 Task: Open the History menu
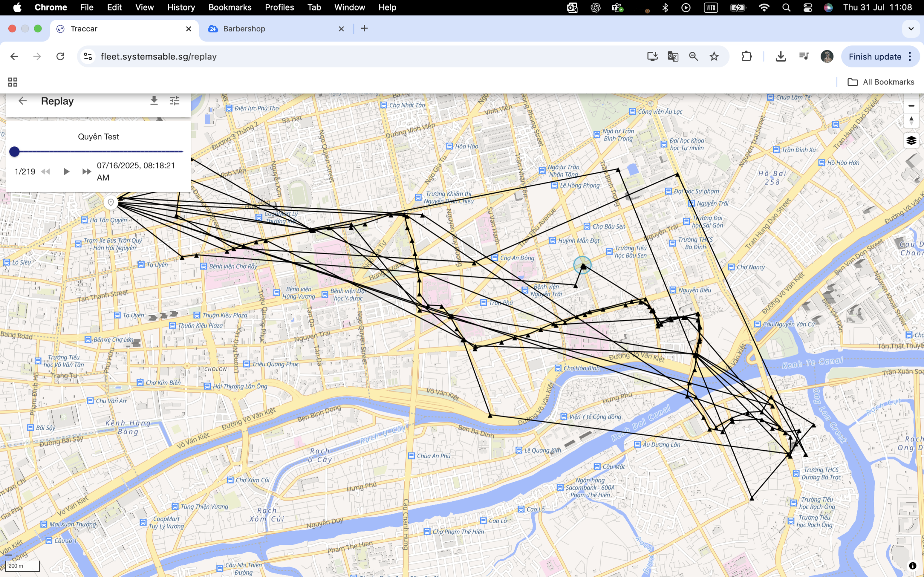[181, 7]
